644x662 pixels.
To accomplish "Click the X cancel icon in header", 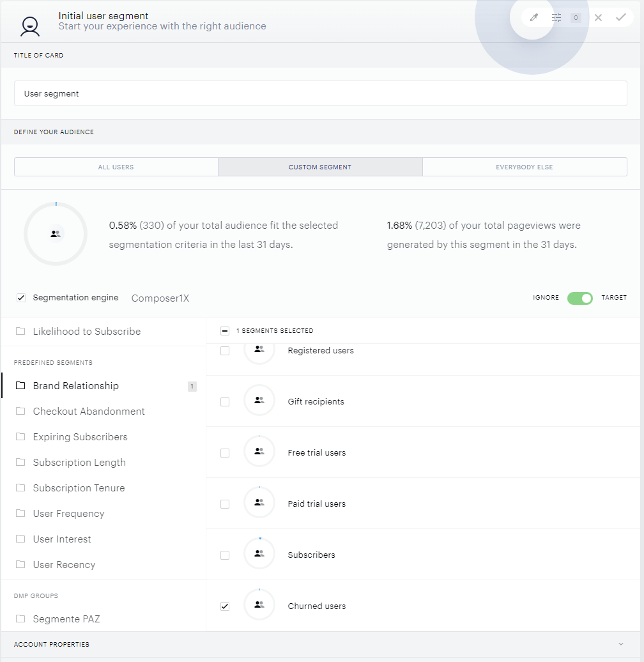I will (x=598, y=17).
